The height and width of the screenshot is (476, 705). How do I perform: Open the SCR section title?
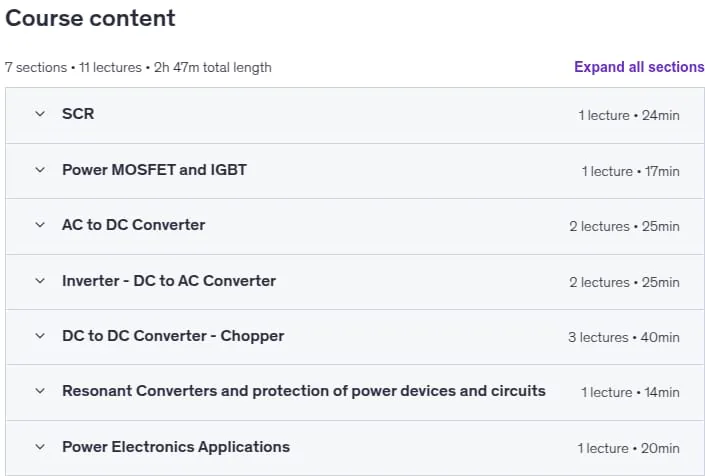(78, 114)
